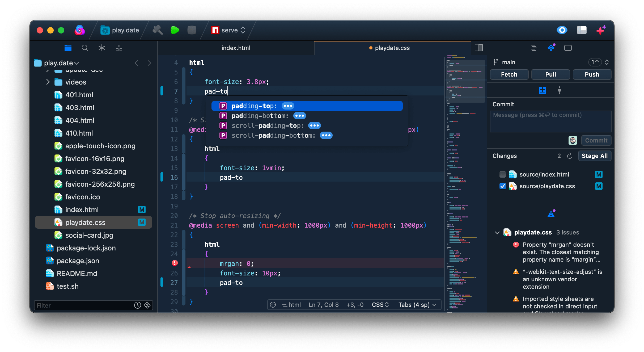Expand the videos folder
644x352 pixels.
tap(48, 82)
